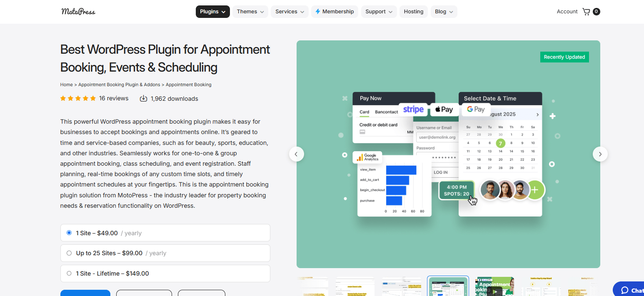This screenshot has height=296, width=644.
Task: Click the download icon beside 1,962 downloads
Action: point(143,99)
